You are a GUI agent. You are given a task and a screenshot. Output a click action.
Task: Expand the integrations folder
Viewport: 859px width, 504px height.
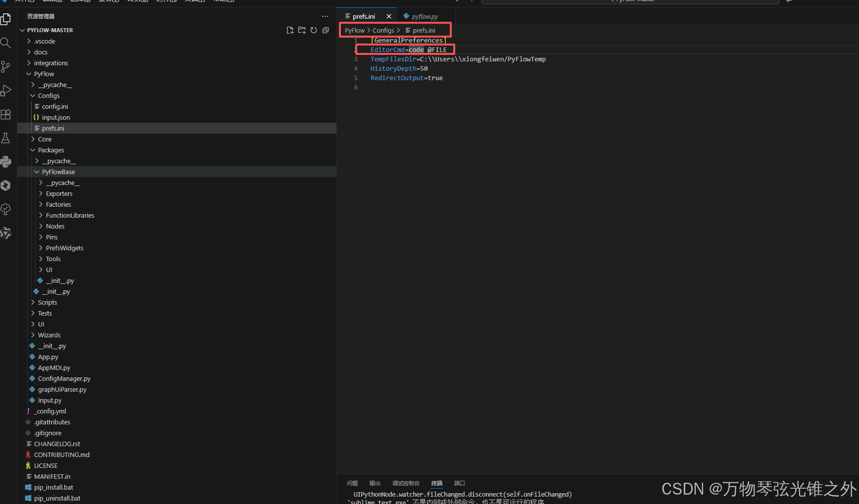click(51, 63)
